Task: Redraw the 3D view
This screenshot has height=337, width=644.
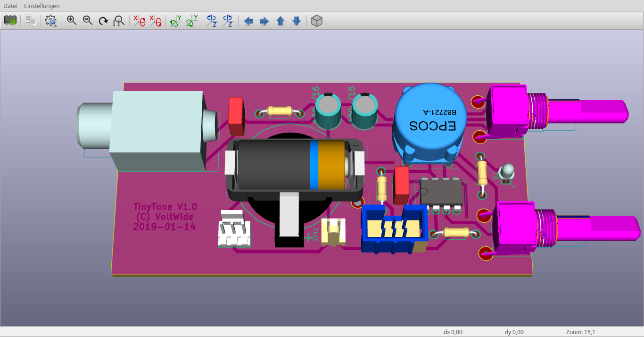Action: click(x=103, y=21)
